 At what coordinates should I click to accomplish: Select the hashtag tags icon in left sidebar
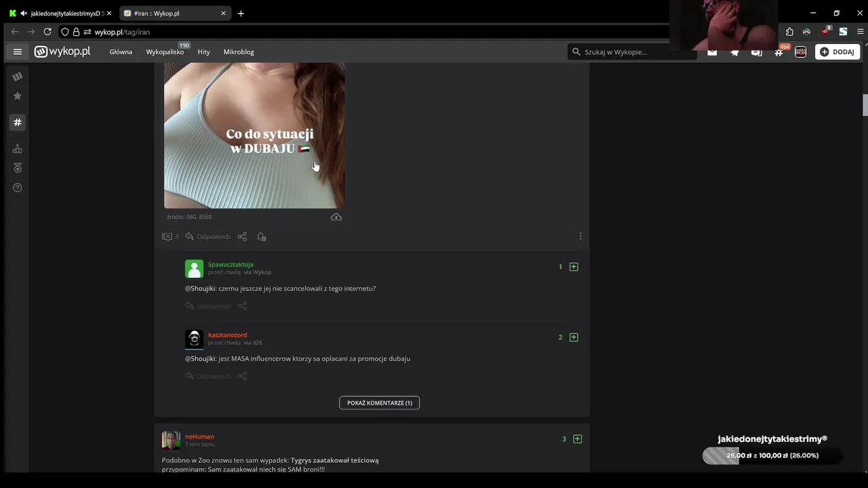[x=18, y=122]
